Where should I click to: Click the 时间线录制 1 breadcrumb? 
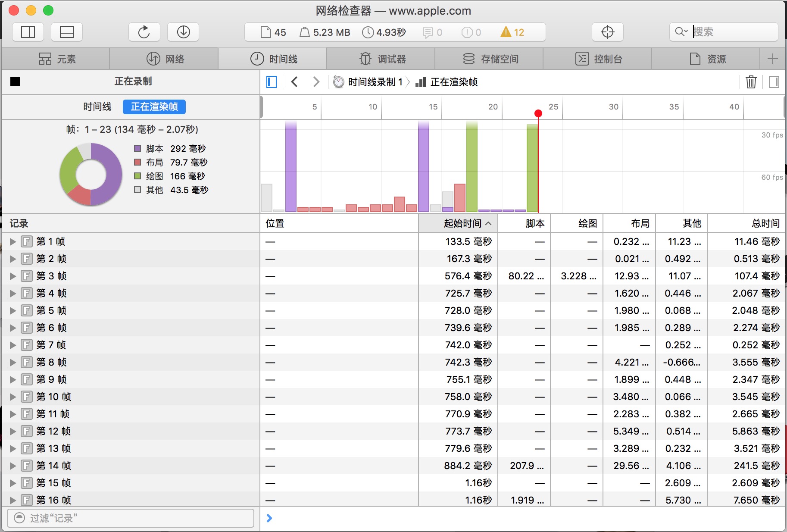pos(375,82)
